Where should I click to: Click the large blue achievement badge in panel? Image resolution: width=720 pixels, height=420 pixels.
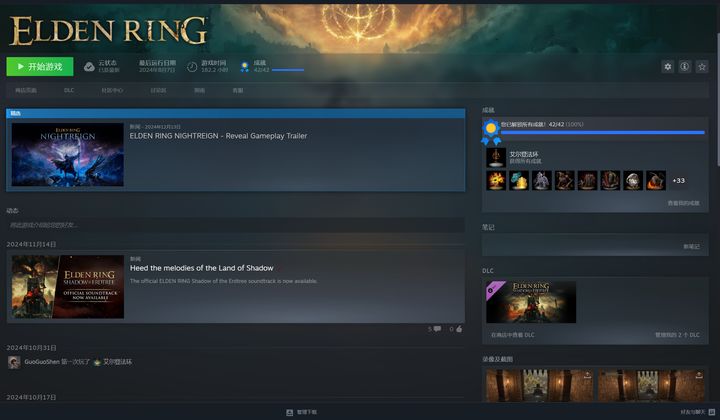click(490, 132)
